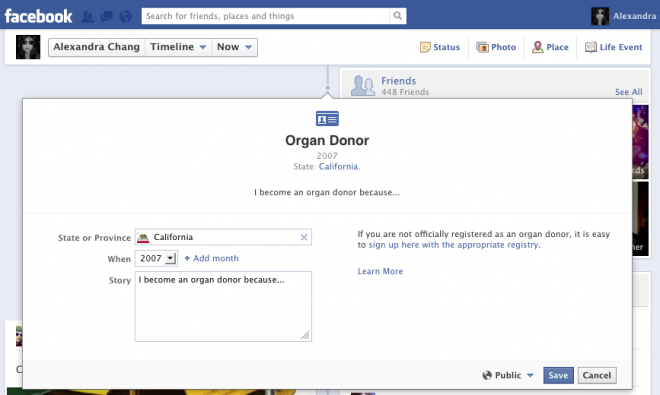Image resolution: width=660 pixels, height=395 pixels.
Task: Click the California link under Organ Donor
Action: pos(338,166)
